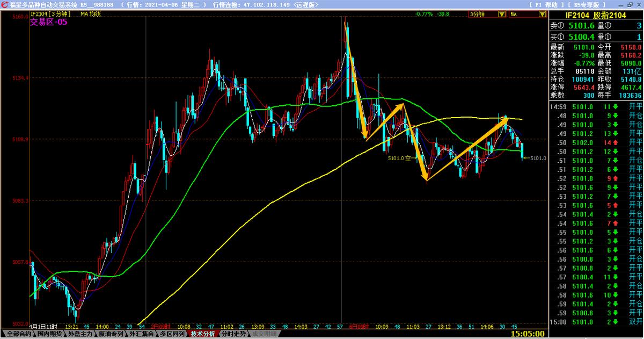
Task: Switch to the 外盘主力 tab
Action: (x=80, y=334)
